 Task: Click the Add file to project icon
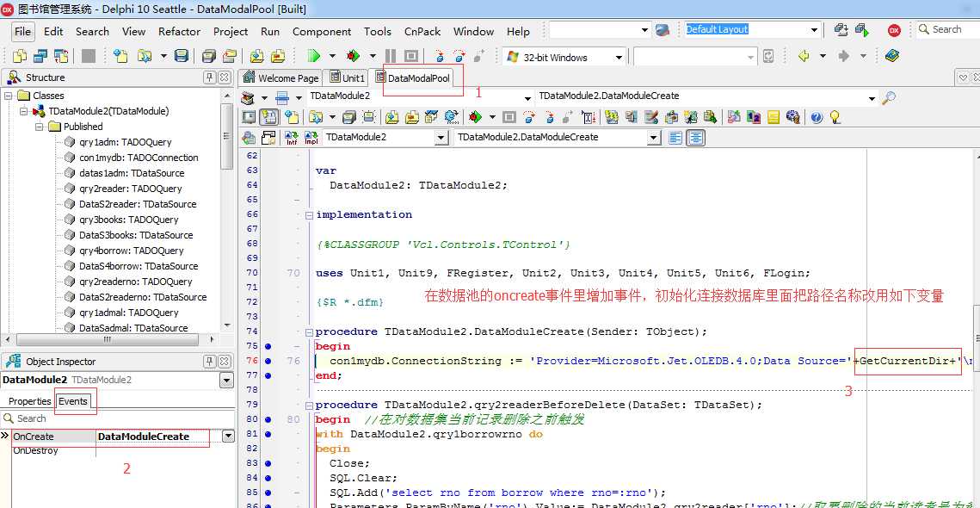coord(256,56)
